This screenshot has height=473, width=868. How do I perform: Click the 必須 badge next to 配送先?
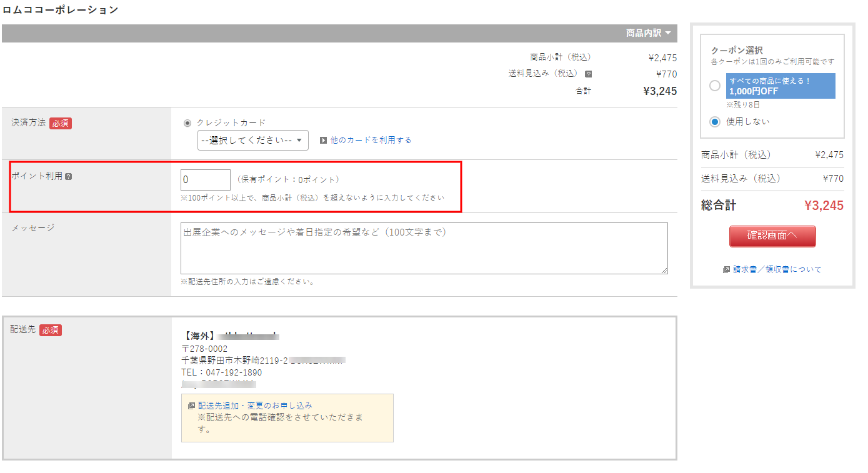click(x=51, y=330)
